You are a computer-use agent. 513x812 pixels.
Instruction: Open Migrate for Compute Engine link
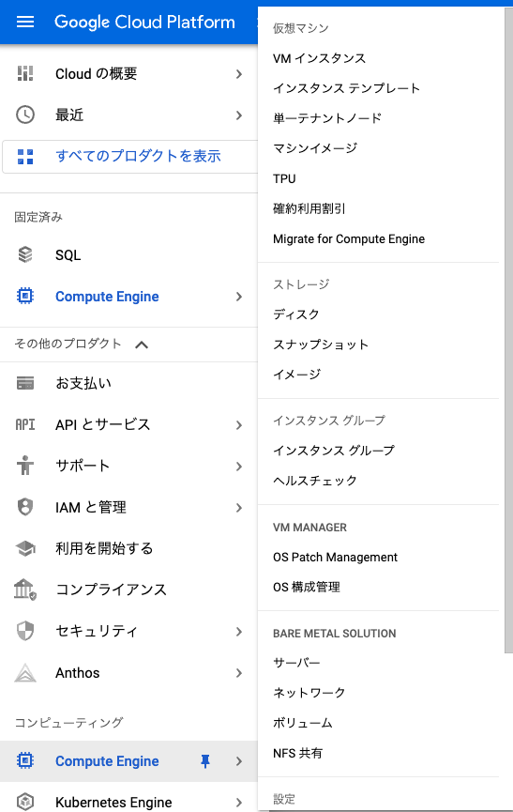point(349,238)
